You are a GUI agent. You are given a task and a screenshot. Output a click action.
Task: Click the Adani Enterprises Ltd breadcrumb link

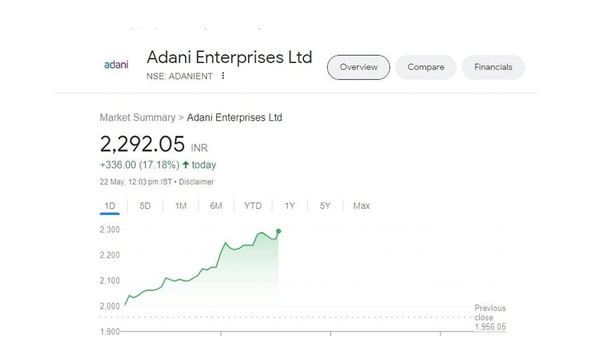coord(234,117)
